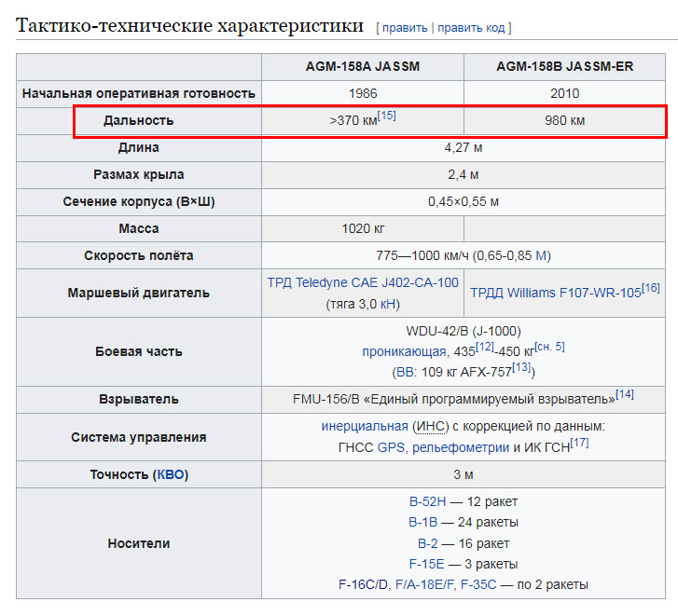This screenshot has height=616, width=678.
Task: Follow the 'проникающая' warhead link
Action: (x=404, y=351)
